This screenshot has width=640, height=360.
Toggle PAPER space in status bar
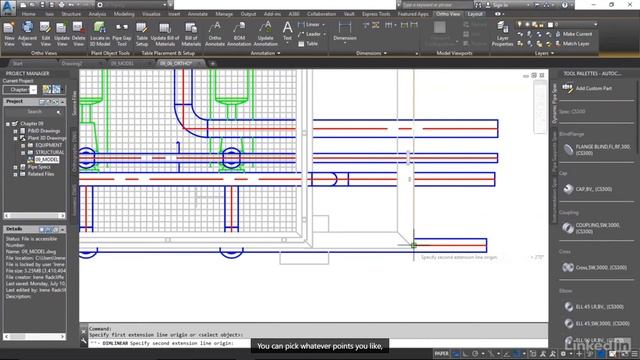[x=441, y=354]
